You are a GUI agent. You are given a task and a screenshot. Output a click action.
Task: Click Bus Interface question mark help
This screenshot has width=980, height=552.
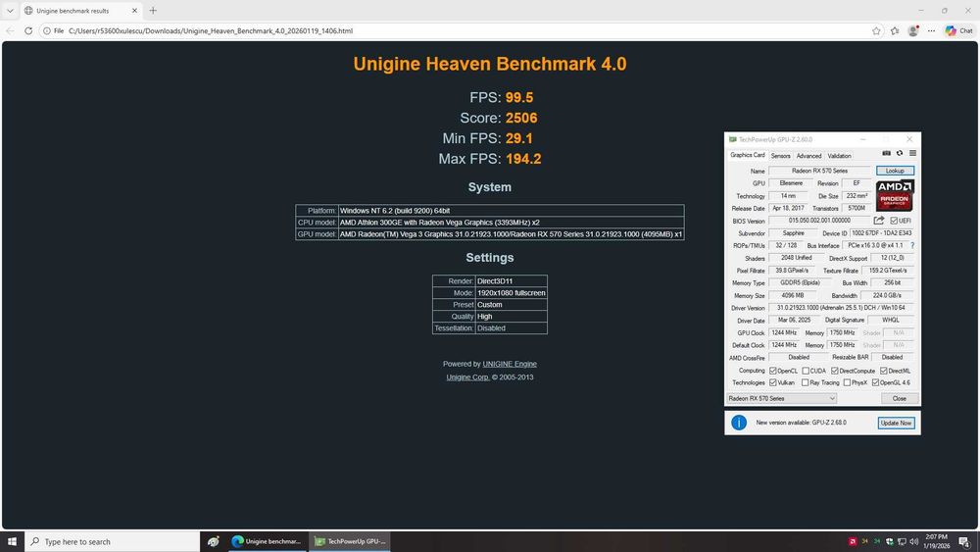912,246
